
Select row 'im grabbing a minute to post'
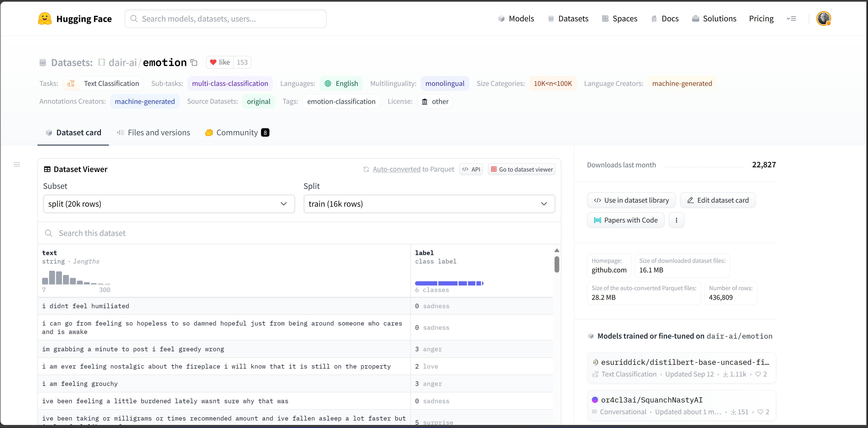pyautogui.click(x=295, y=349)
